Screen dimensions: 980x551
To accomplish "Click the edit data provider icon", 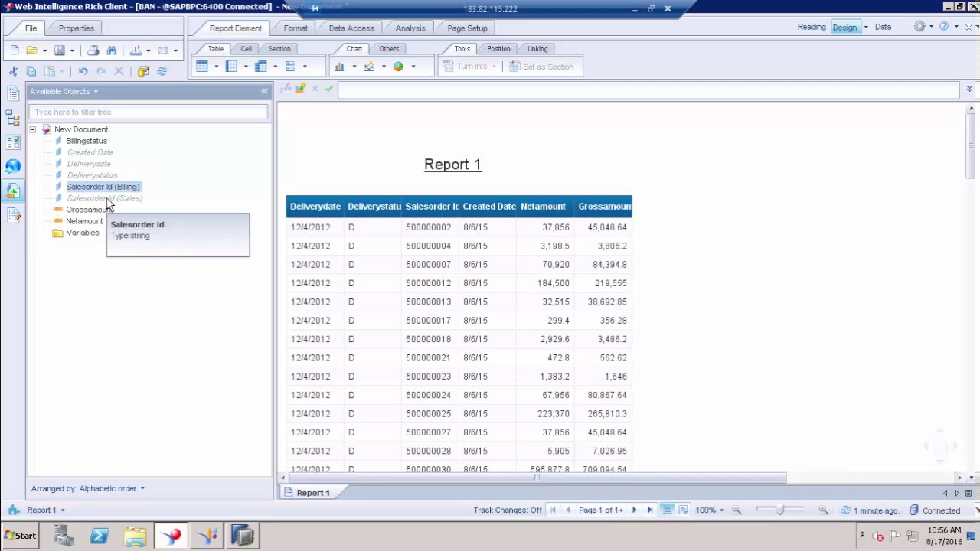I will (143, 71).
